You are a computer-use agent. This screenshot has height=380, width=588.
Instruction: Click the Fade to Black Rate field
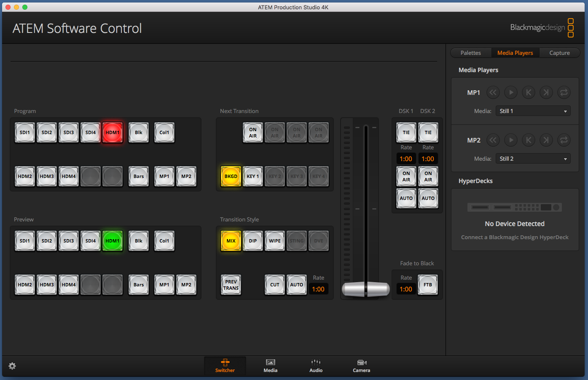tap(406, 289)
